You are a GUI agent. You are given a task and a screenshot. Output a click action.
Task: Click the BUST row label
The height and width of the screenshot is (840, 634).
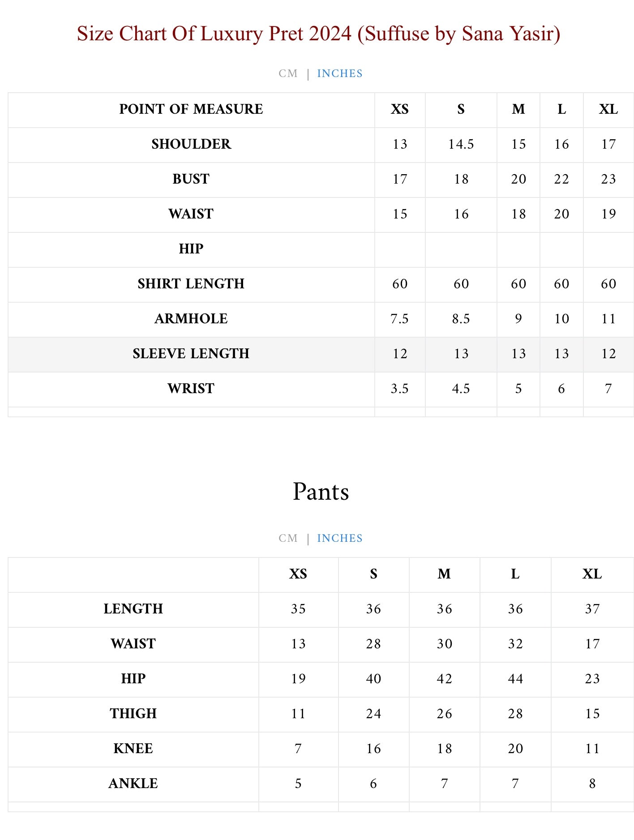(x=191, y=179)
